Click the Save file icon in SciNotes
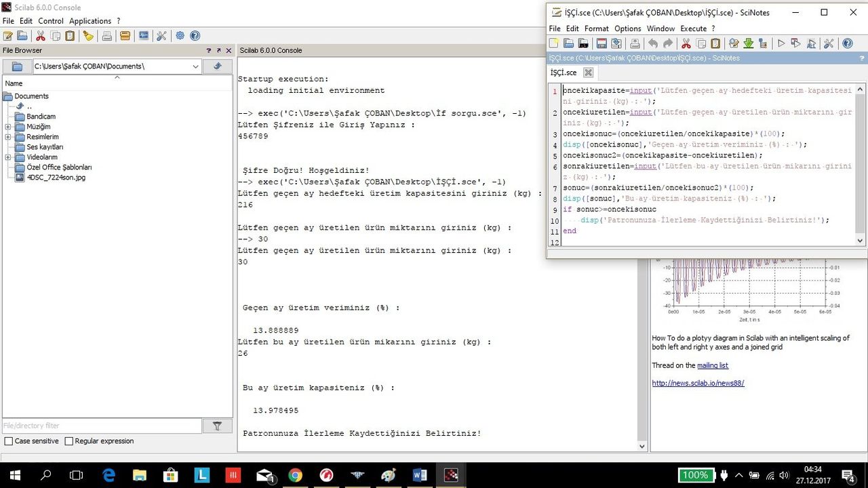 coord(601,43)
